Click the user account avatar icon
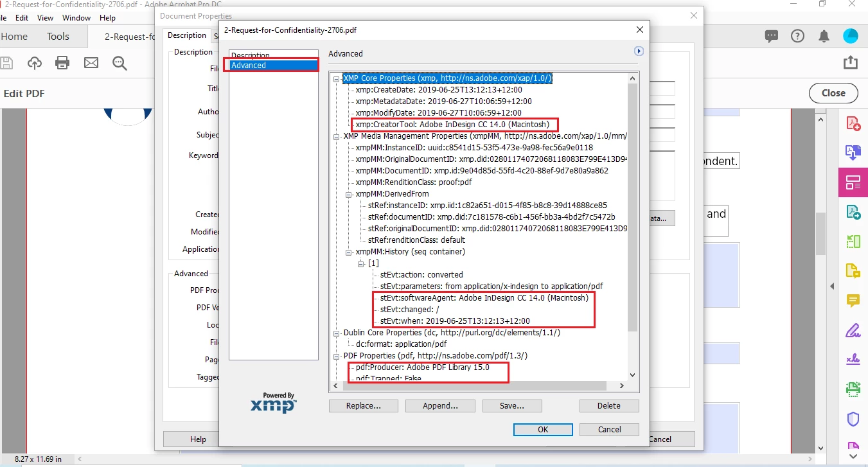This screenshot has width=868, height=467. [850, 37]
